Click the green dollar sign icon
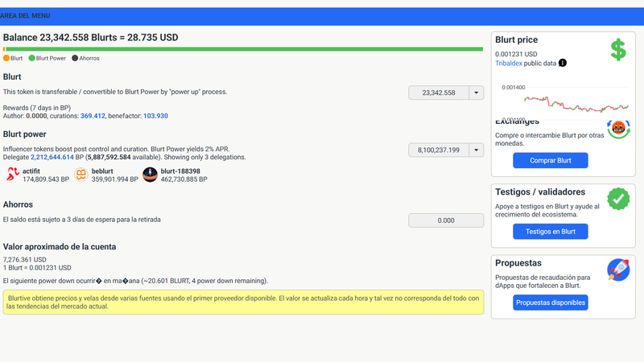This screenshot has height=362, width=644. pyautogui.click(x=617, y=50)
